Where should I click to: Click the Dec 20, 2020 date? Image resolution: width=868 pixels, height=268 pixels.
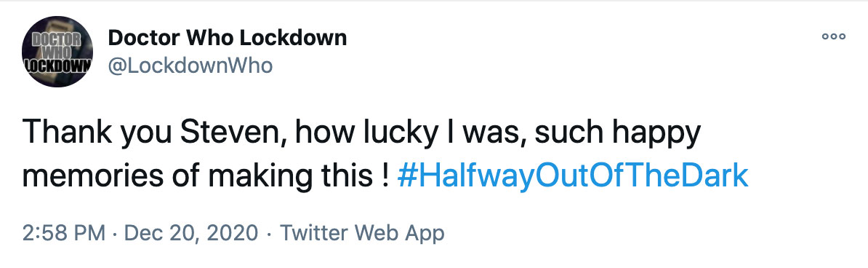pyautogui.click(x=191, y=233)
